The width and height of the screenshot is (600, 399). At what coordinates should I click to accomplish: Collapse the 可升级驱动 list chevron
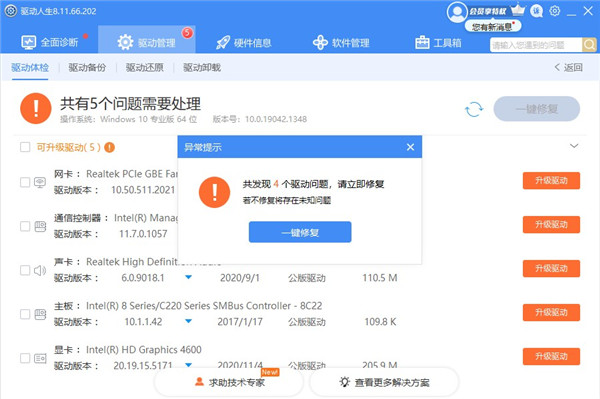pos(574,146)
